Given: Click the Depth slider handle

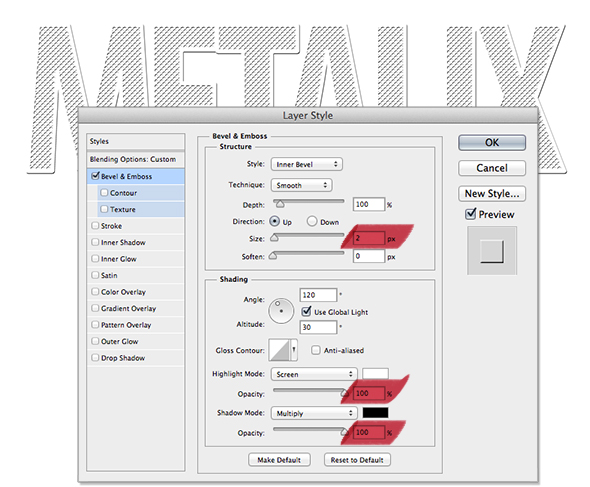Looking at the screenshot, I should 280,204.
